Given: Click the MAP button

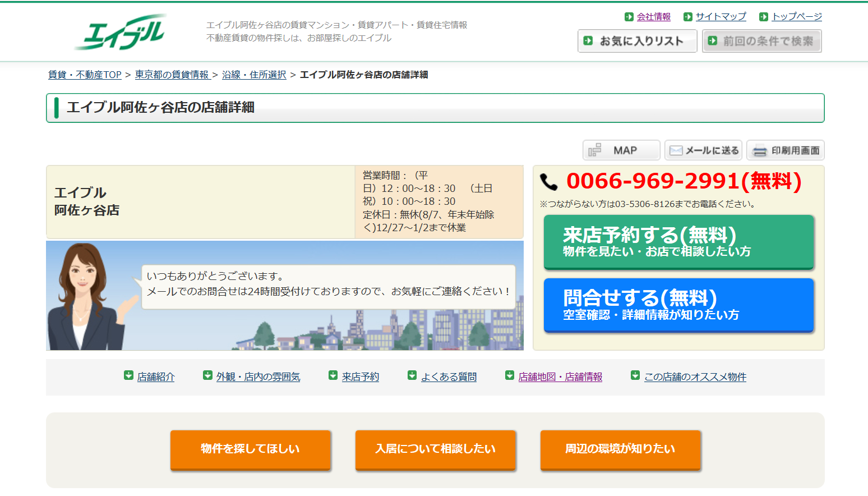Looking at the screenshot, I should tap(621, 150).
